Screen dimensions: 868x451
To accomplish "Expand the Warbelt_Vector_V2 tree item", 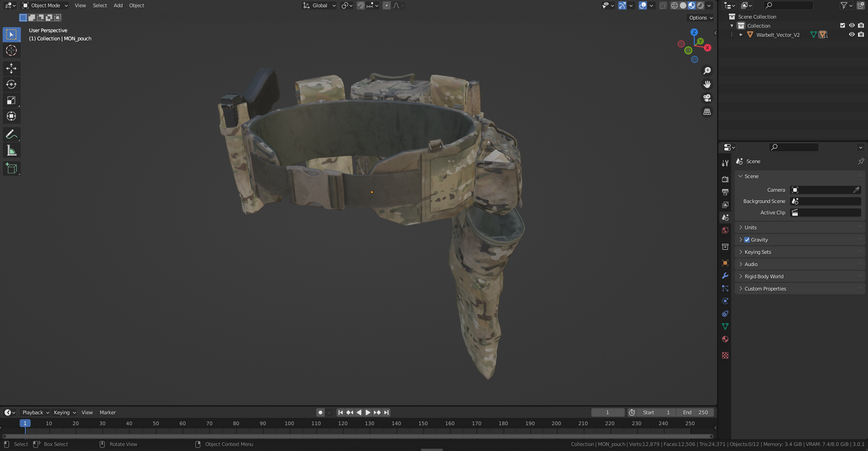I will [x=741, y=35].
